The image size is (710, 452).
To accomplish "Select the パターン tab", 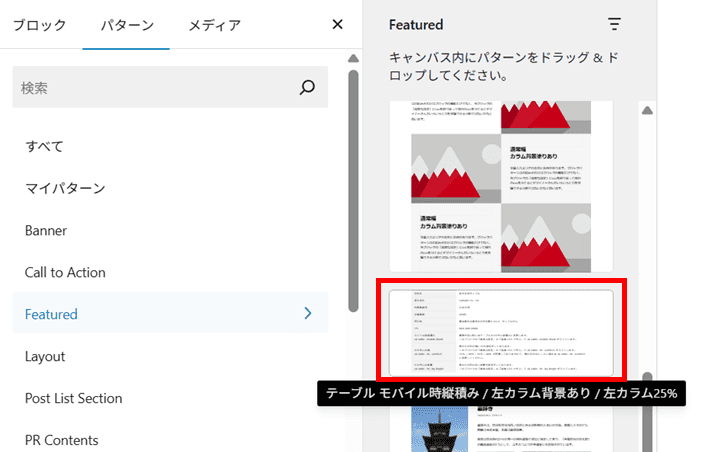I will coord(126,25).
